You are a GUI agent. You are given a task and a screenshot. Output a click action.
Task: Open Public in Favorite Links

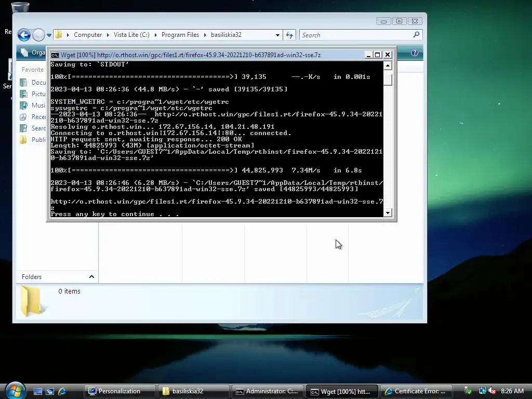[33, 139]
